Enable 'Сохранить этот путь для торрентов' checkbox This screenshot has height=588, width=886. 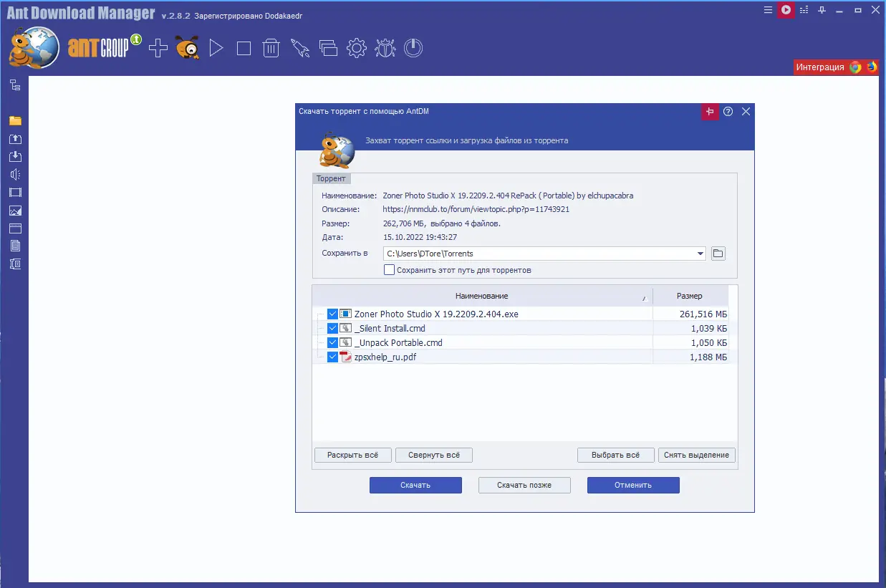pos(390,270)
